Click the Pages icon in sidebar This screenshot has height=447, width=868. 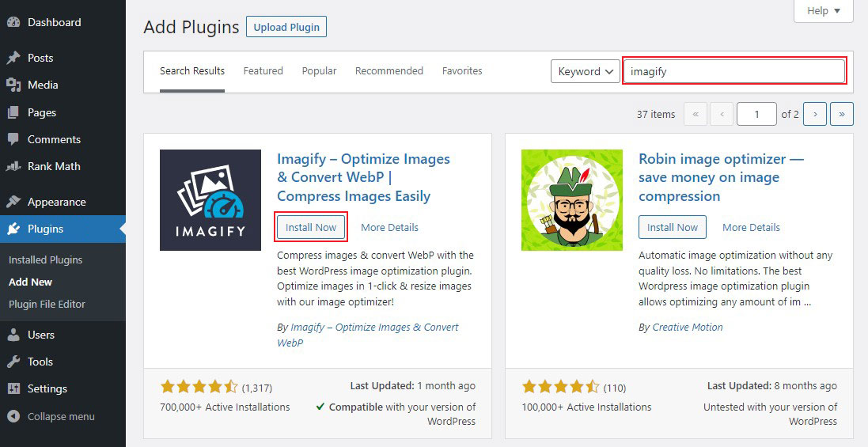(x=13, y=112)
